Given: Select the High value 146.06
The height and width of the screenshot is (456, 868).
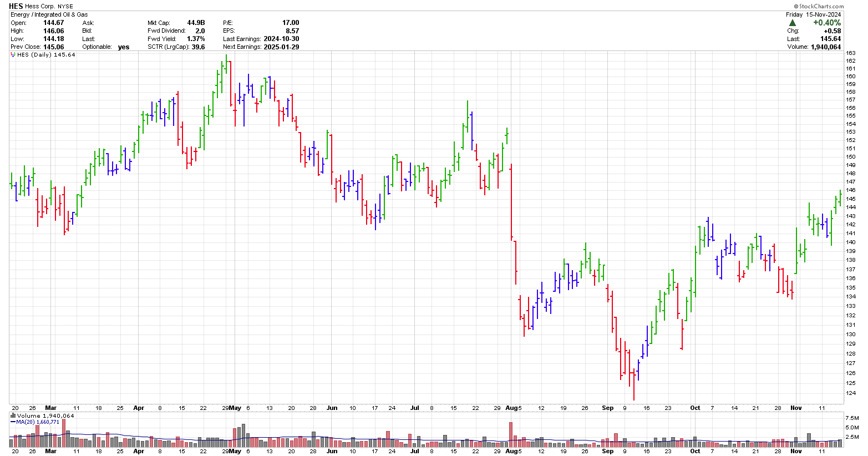Looking at the screenshot, I should [54, 31].
